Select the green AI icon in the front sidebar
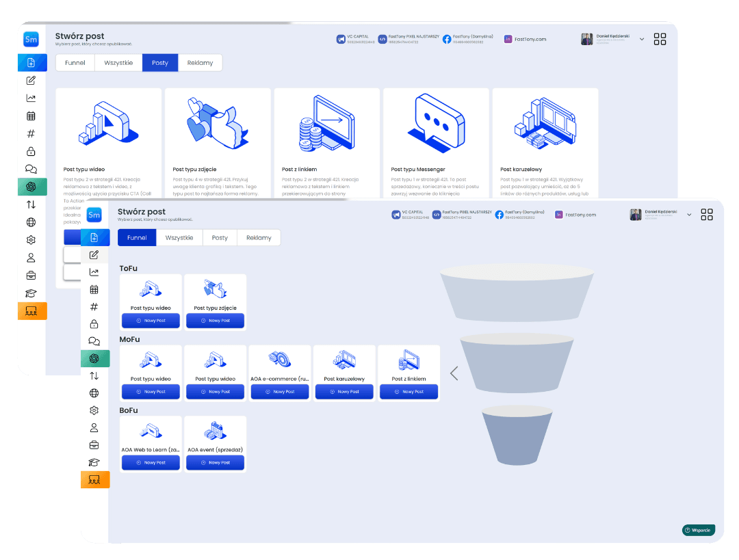 click(94, 358)
